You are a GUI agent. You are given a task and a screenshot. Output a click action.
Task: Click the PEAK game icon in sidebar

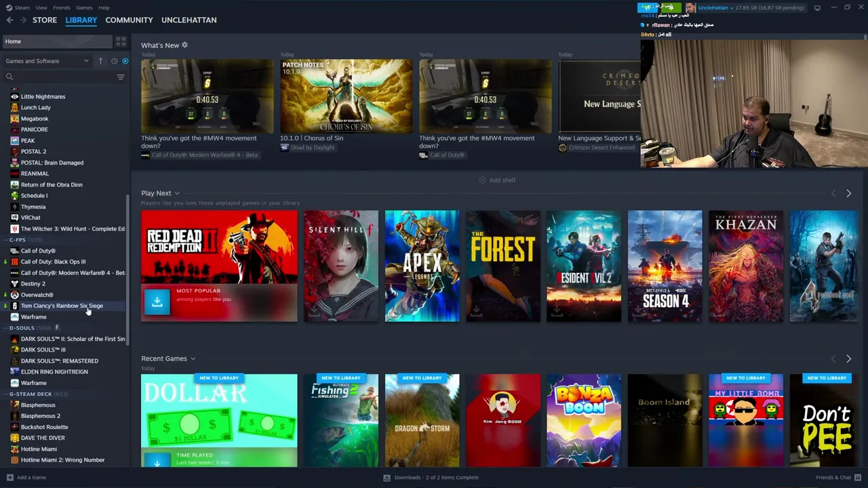14,140
